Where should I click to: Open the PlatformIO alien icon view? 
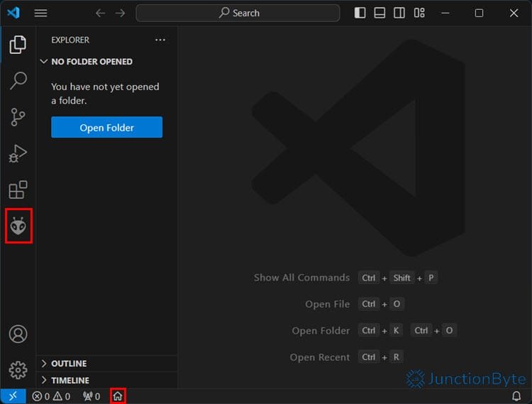[x=18, y=226]
